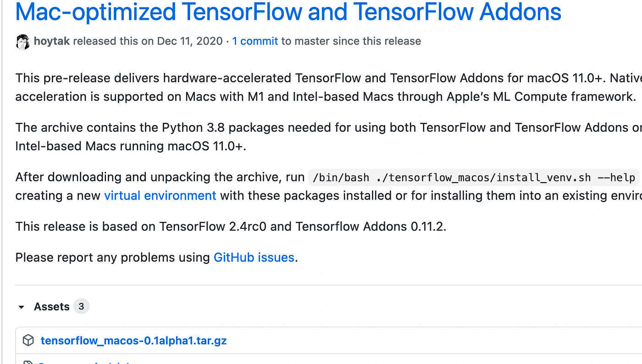
Task: Collapse the Assets section triangle
Action: [x=21, y=307]
